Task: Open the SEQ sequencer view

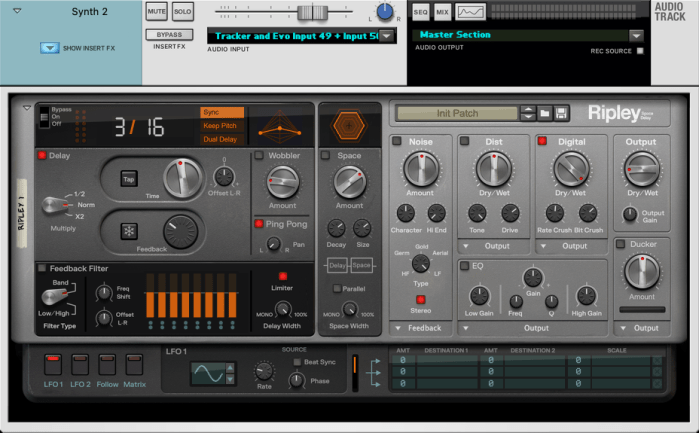Action: point(420,12)
